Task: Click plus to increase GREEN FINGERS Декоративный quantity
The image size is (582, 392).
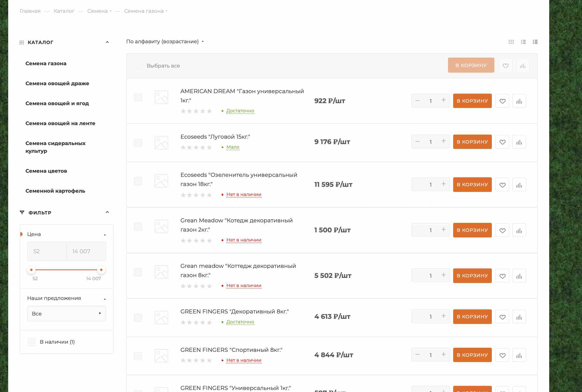Action: [x=444, y=316]
